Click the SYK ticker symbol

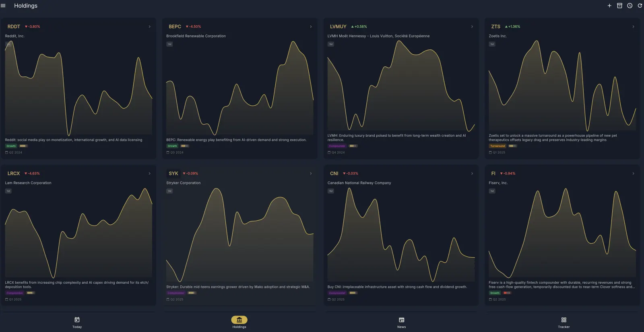pos(173,173)
